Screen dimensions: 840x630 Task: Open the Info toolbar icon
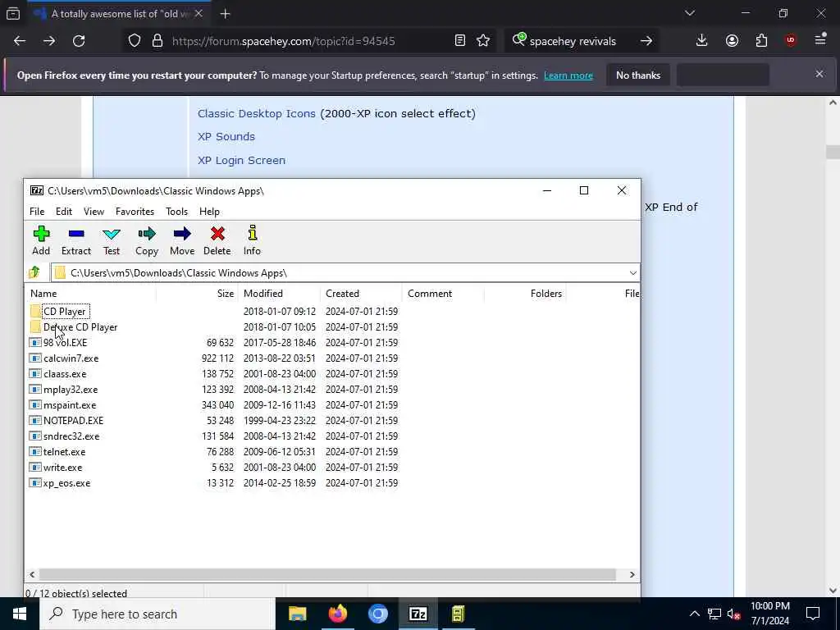(x=253, y=240)
